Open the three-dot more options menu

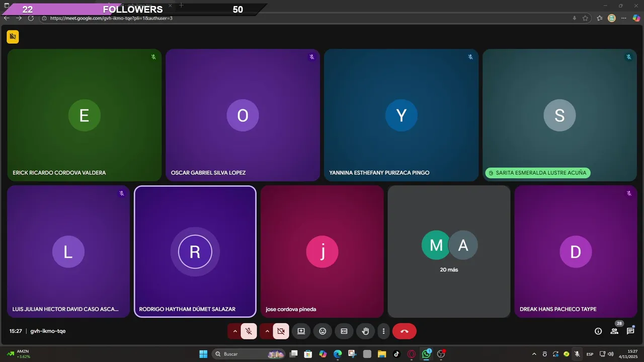click(383, 331)
